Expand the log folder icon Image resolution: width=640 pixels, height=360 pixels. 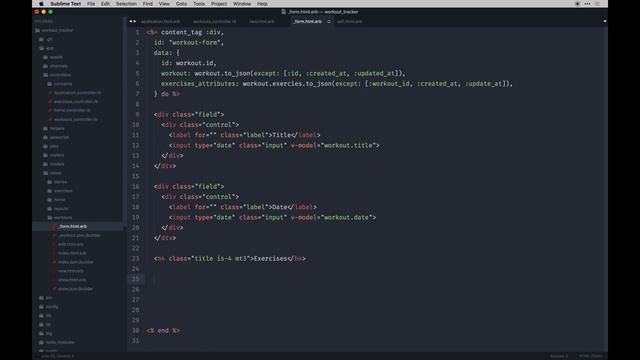pyautogui.click(x=41, y=333)
